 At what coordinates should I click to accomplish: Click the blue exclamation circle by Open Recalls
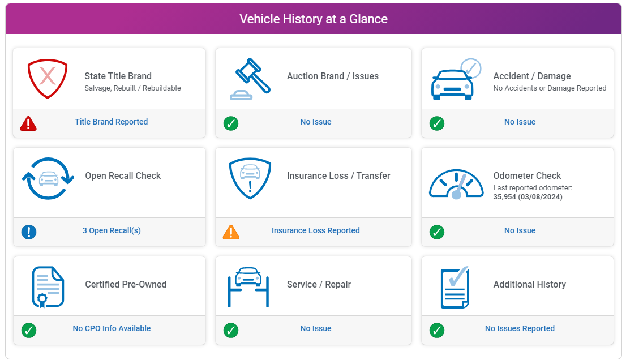29,232
